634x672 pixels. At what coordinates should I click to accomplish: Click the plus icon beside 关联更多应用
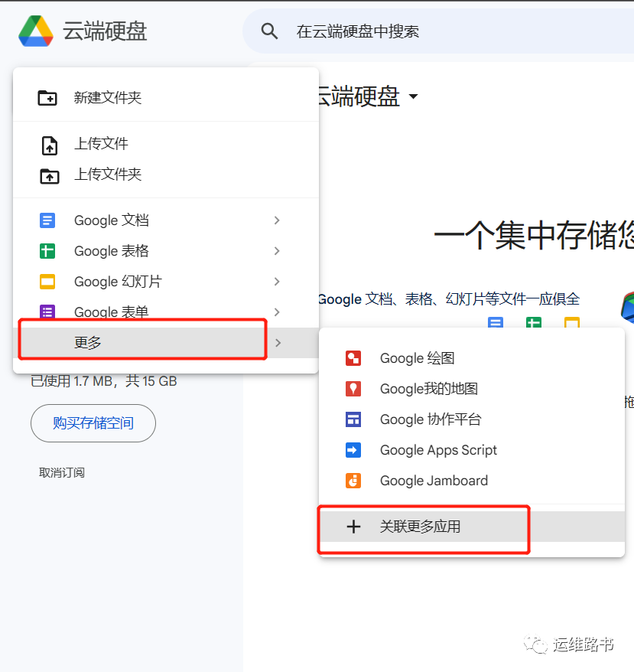tap(353, 527)
